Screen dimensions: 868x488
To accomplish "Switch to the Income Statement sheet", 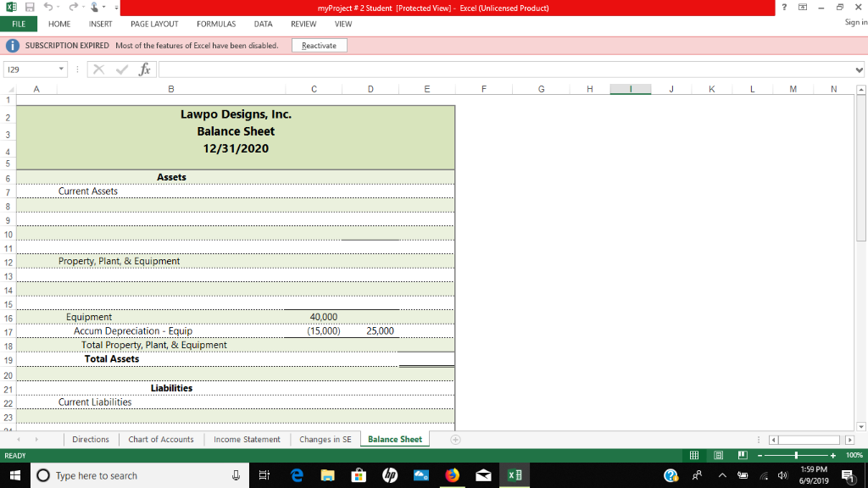I will coord(247,439).
